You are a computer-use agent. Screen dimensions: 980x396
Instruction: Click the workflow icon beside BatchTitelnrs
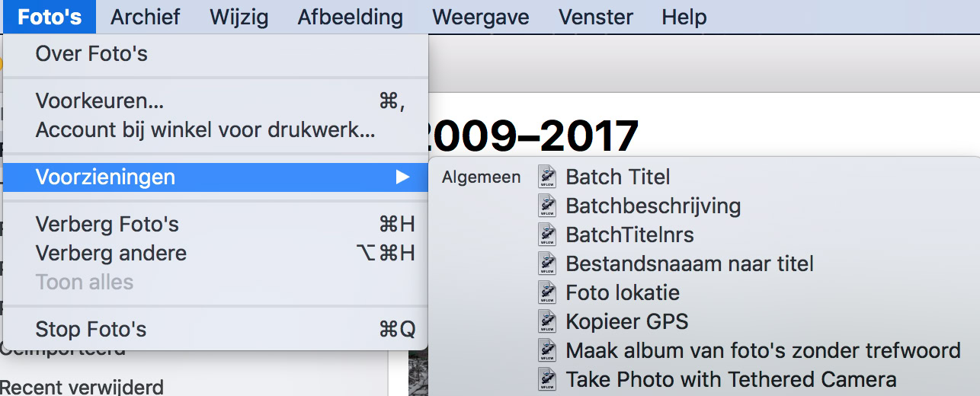546,235
